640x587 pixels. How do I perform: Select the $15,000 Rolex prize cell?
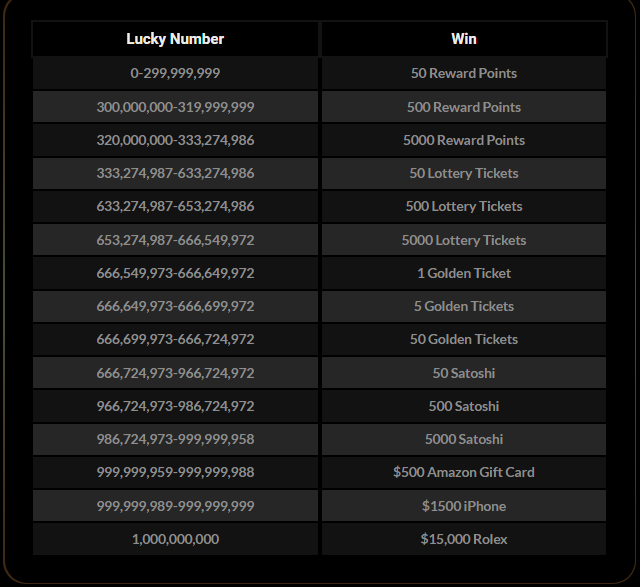(x=464, y=539)
